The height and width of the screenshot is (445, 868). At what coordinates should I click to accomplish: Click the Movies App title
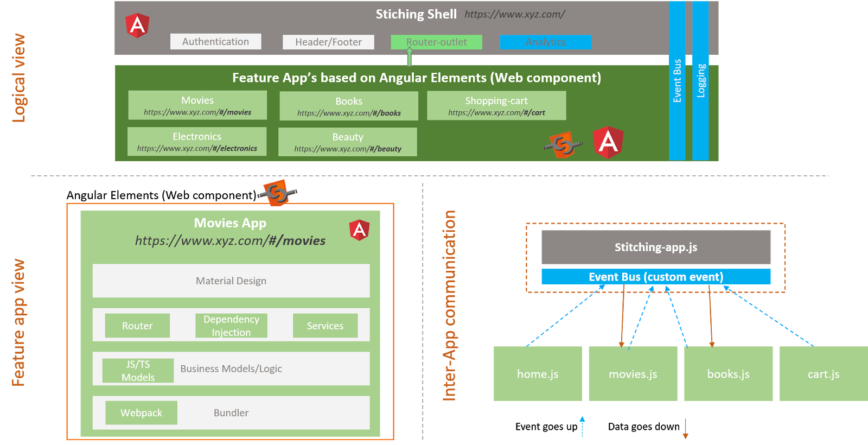[230, 223]
